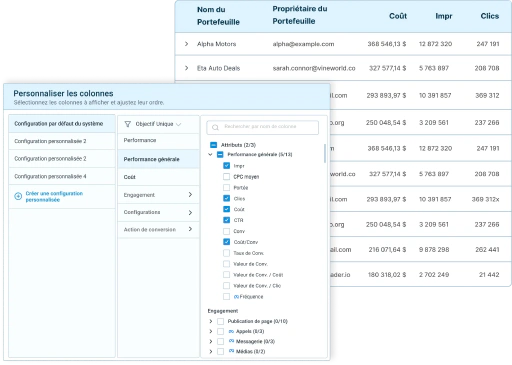Sort by the Coût table header
This screenshot has height=365, width=512.
coord(398,16)
